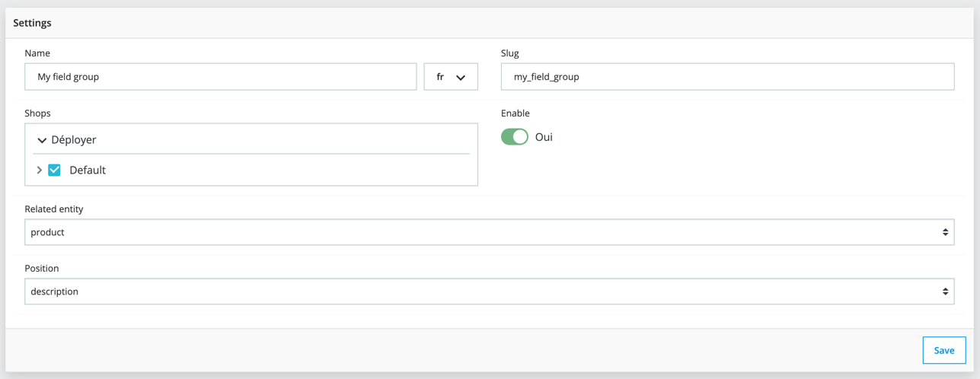This screenshot has height=379, width=980.
Task: Focus the Name field "My field group"
Action: pos(221,77)
